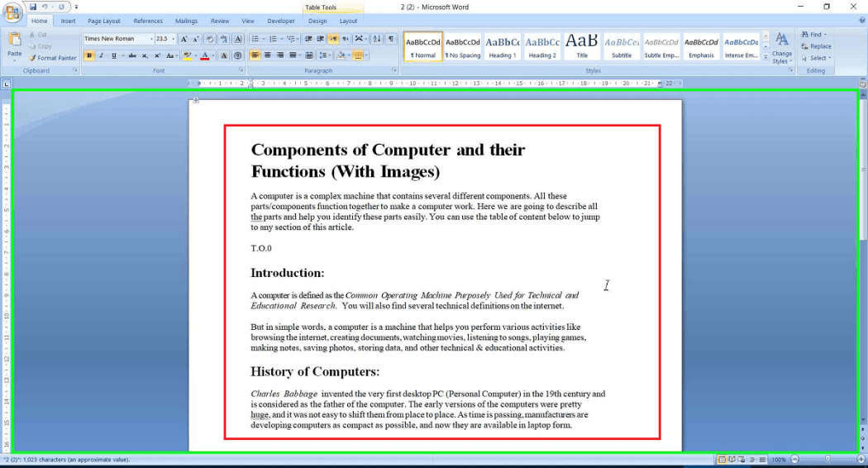The height and width of the screenshot is (468, 868).
Task: Open the Insert tab
Action: click(68, 21)
